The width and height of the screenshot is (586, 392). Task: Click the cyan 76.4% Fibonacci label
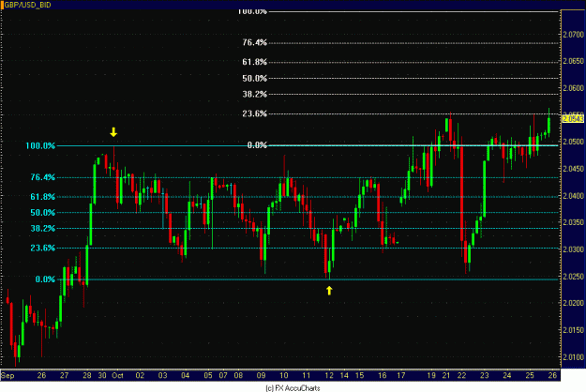pos(42,177)
